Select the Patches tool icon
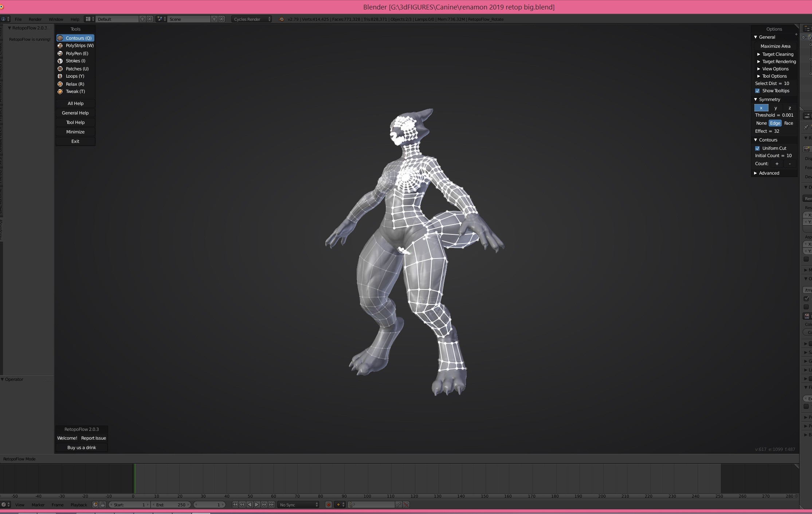812x514 pixels. tap(60, 69)
